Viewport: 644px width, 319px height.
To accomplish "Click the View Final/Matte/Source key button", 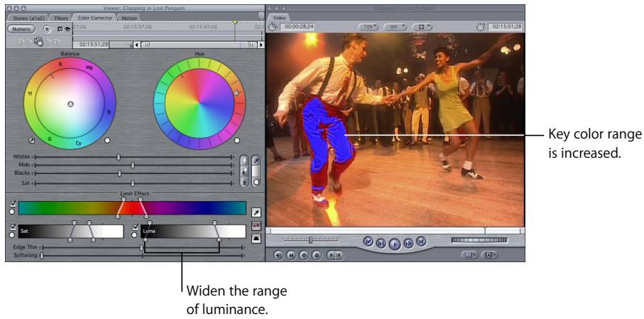I will click(x=256, y=226).
